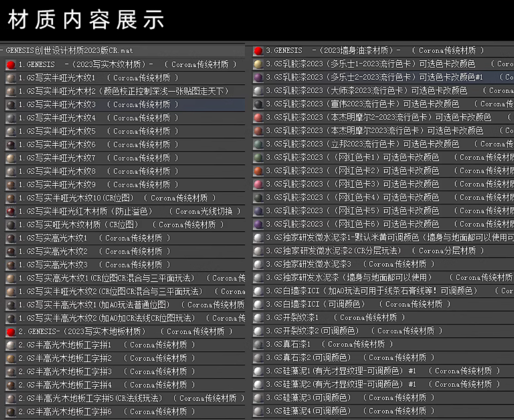Select GS写实半高光木纹2 (加AO加CR法线CR位图玩法)
This screenshot has height=420, width=514.
125,318
